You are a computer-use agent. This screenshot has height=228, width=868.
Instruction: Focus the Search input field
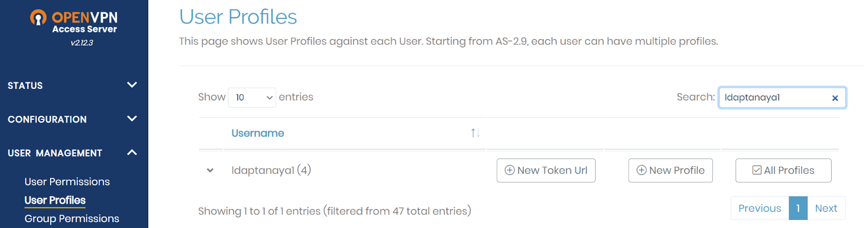pos(775,98)
